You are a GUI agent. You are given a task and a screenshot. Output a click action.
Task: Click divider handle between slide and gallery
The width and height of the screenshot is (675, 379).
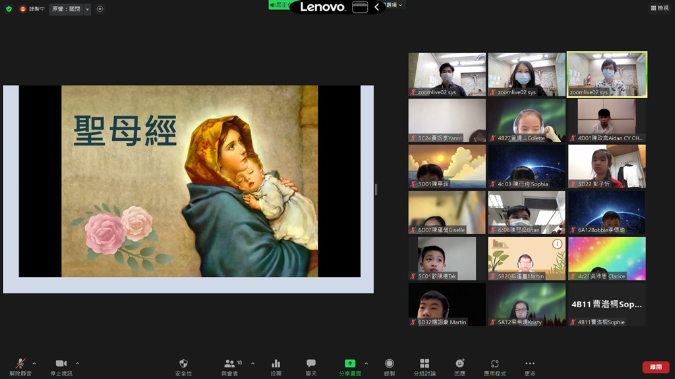click(376, 189)
